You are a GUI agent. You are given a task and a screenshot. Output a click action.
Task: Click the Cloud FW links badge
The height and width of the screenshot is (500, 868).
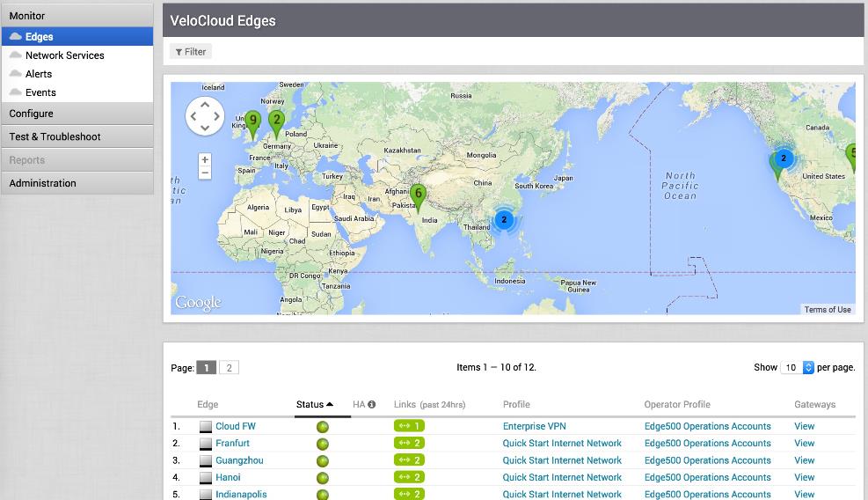tap(409, 426)
